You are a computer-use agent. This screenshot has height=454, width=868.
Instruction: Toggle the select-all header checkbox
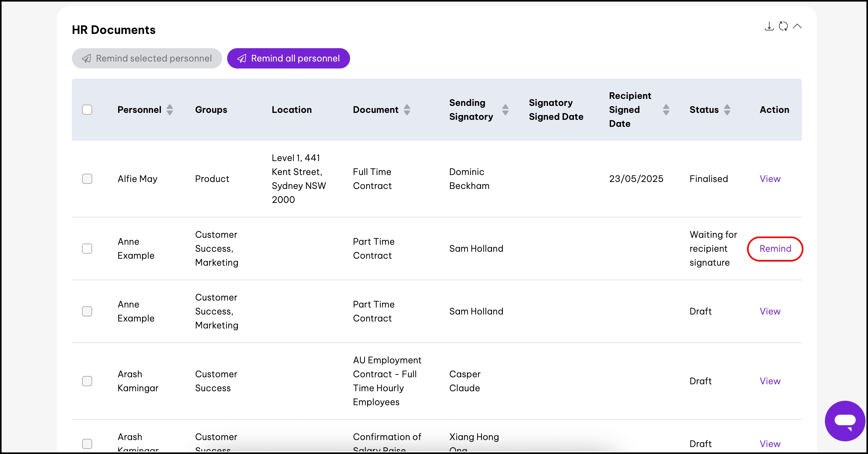click(87, 110)
